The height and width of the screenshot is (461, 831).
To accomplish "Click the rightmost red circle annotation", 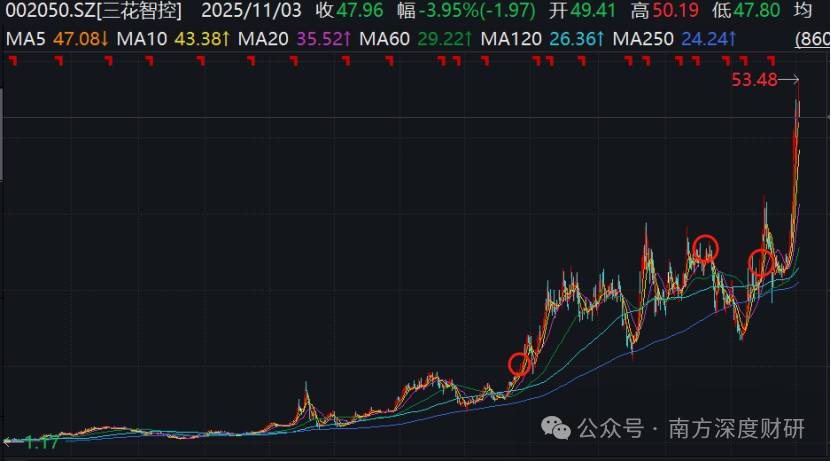I will (x=762, y=263).
